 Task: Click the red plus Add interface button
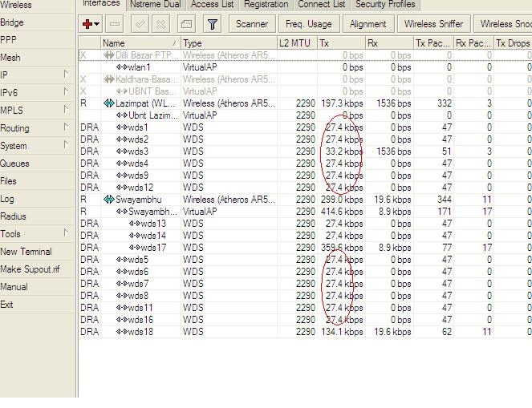[87, 24]
